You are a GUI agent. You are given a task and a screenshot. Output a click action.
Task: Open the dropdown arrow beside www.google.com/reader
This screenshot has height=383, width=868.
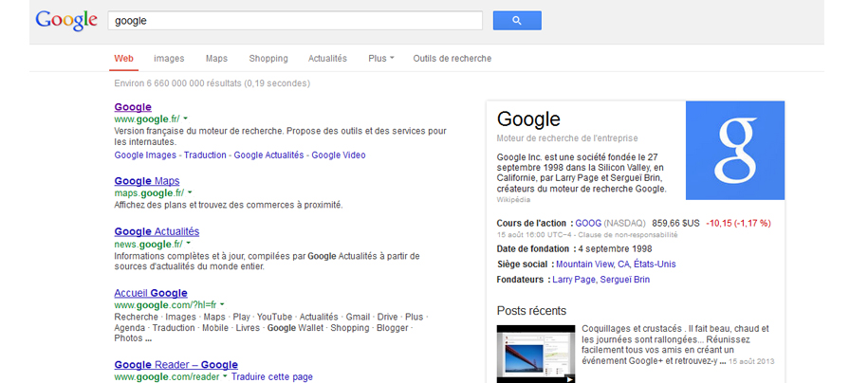coord(226,377)
